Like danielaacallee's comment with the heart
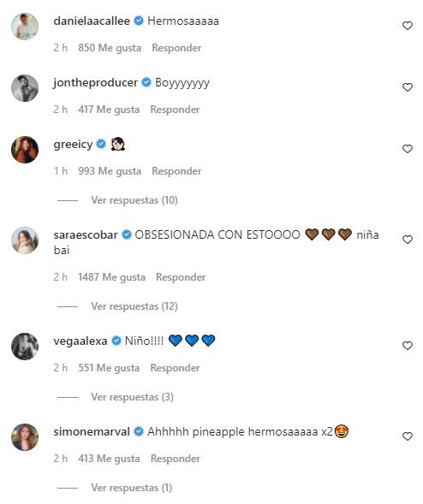Image resolution: width=423 pixels, height=504 pixels. [x=408, y=26]
